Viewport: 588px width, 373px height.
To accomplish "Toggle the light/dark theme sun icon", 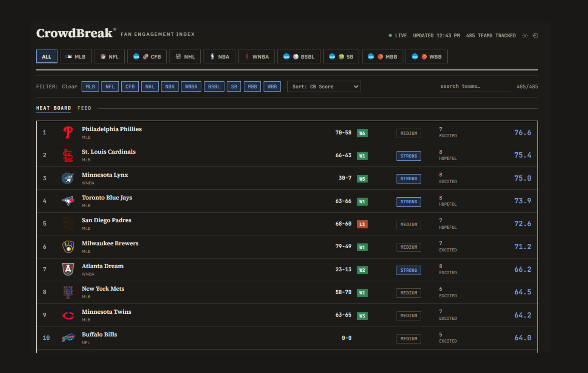I will pos(525,36).
